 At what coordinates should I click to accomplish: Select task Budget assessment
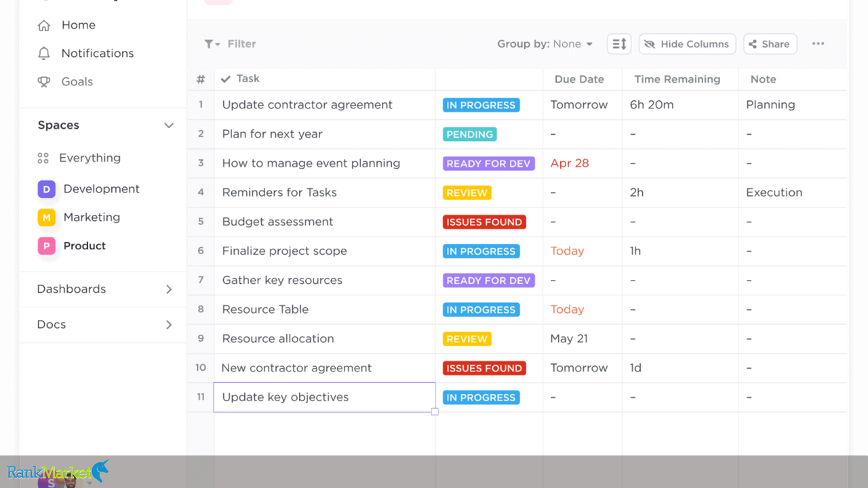278,222
